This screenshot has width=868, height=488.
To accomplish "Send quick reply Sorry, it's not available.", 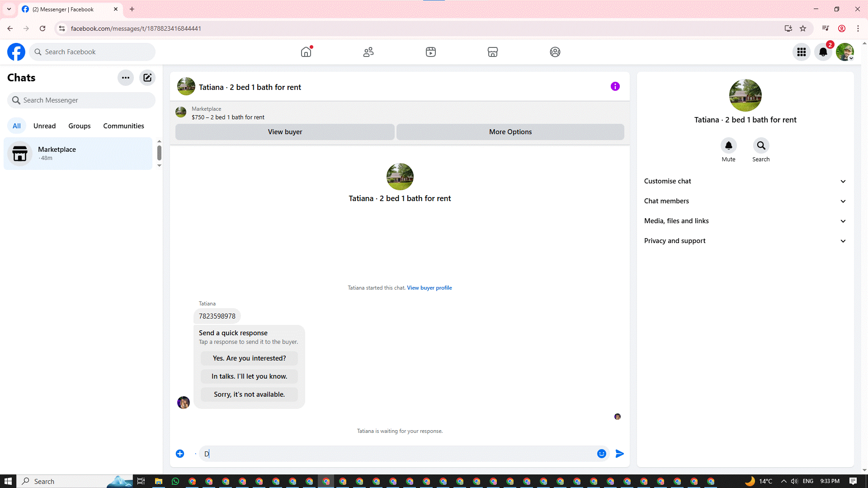I will tap(249, 394).
